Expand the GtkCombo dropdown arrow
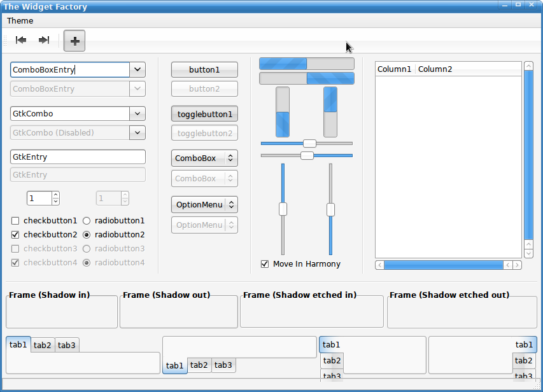 coord(138,113)
